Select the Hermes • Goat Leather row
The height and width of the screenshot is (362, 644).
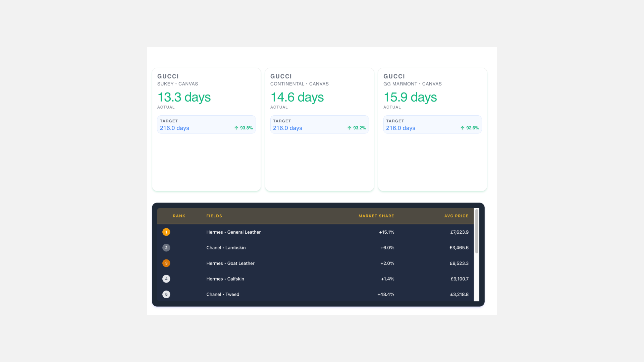[x=315, y=263]
